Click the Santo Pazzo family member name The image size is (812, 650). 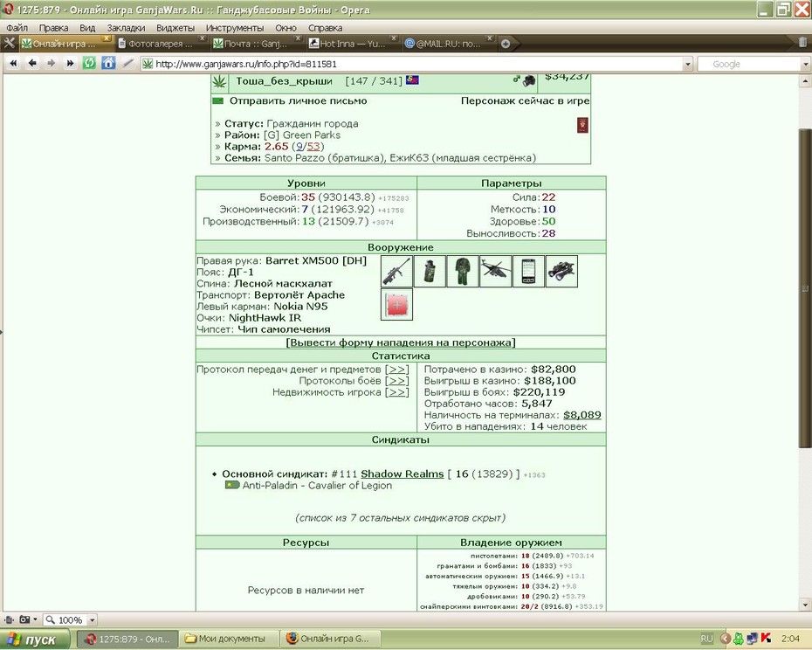pos(294,157)
